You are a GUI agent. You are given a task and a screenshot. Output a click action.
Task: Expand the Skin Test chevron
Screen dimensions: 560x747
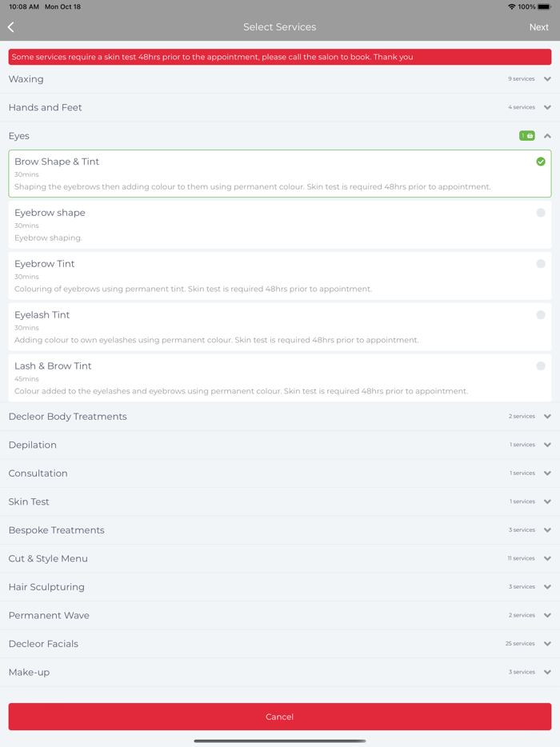coord(547,502)
